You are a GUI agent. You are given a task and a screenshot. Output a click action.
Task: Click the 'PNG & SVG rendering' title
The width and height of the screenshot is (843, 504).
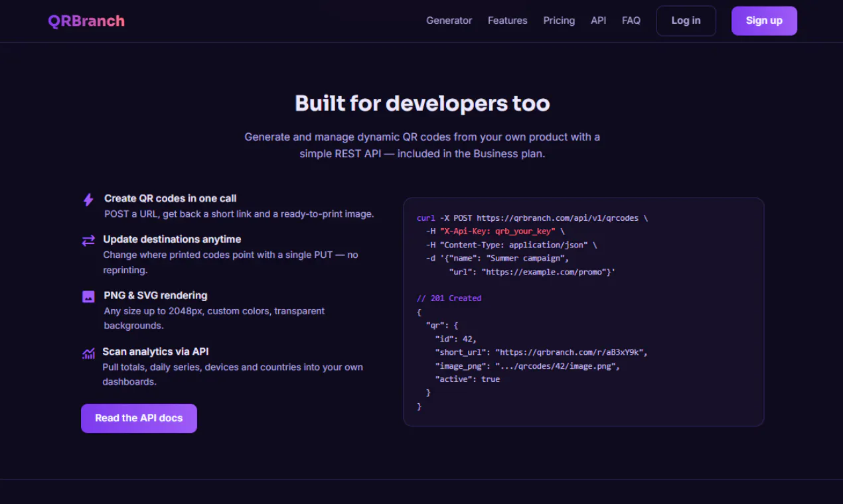pos(156,295)
